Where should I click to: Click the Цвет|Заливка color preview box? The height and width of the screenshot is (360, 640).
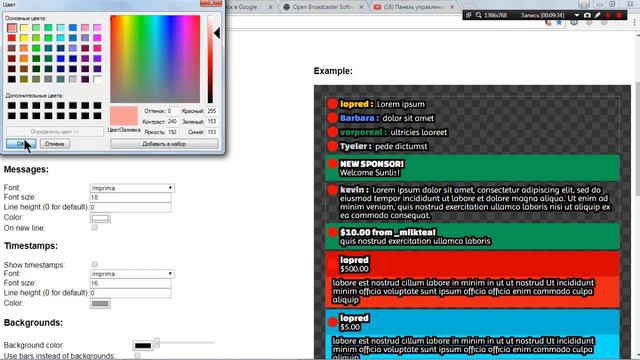pyautogui.click(x=124, y=116)
